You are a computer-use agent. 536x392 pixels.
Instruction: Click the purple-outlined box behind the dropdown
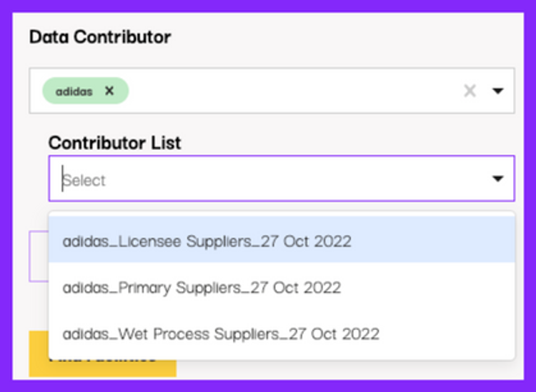point(38,256)
